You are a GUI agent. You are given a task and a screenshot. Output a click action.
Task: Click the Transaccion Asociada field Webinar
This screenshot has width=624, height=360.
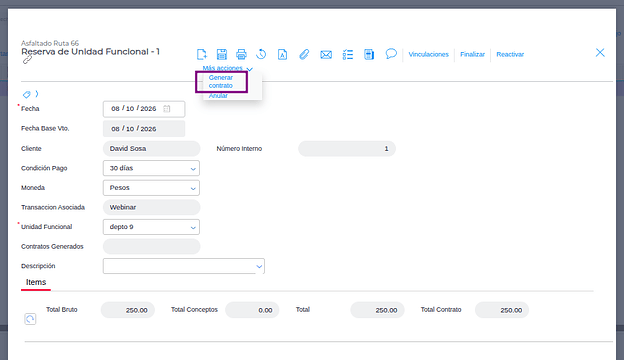(x=152, y=207)
